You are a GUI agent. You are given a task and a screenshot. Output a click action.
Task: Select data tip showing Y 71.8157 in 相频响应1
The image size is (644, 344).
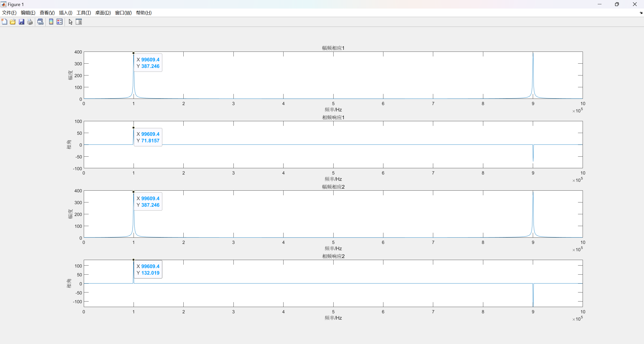pyautogui.click(x=148, y=137)
